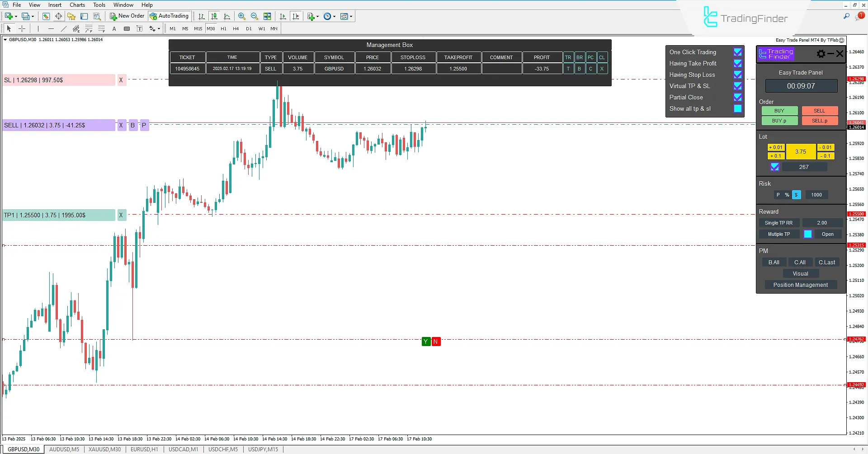Enable AutoTrading from the toolbar
The image size is (868, 454).
tap(169, 16)
